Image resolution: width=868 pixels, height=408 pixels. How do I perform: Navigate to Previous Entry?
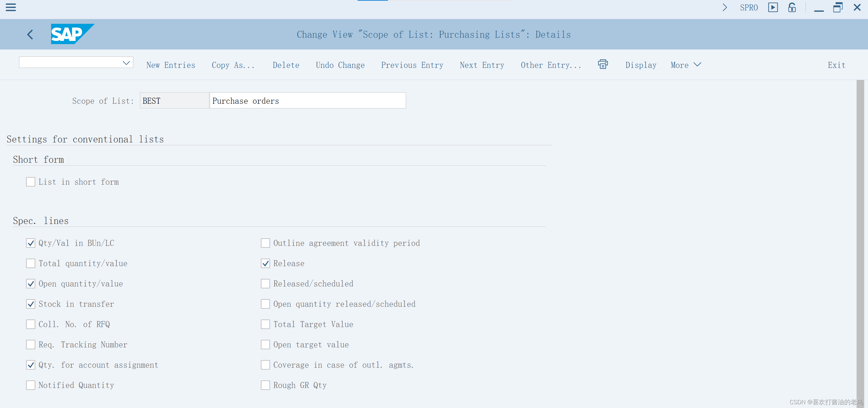pos(412,65)
